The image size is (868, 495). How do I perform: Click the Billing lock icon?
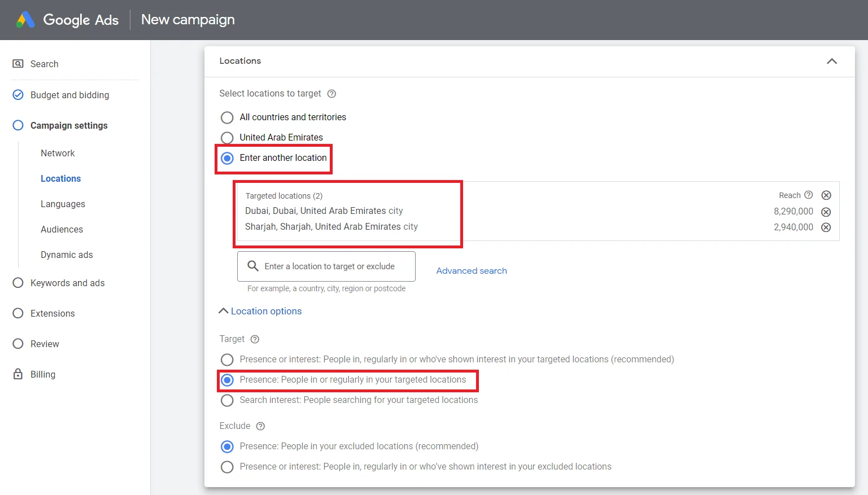click(18, 374)
